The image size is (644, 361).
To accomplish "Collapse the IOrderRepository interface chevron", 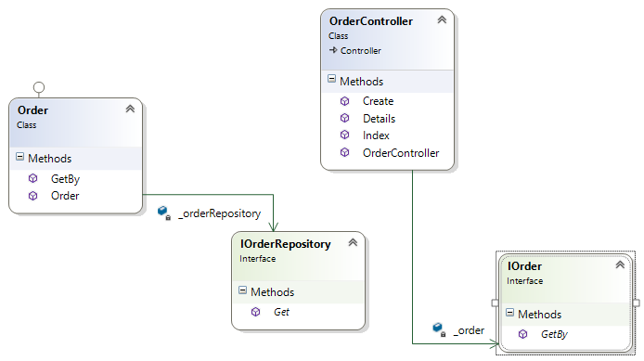I will coord(353,242).
